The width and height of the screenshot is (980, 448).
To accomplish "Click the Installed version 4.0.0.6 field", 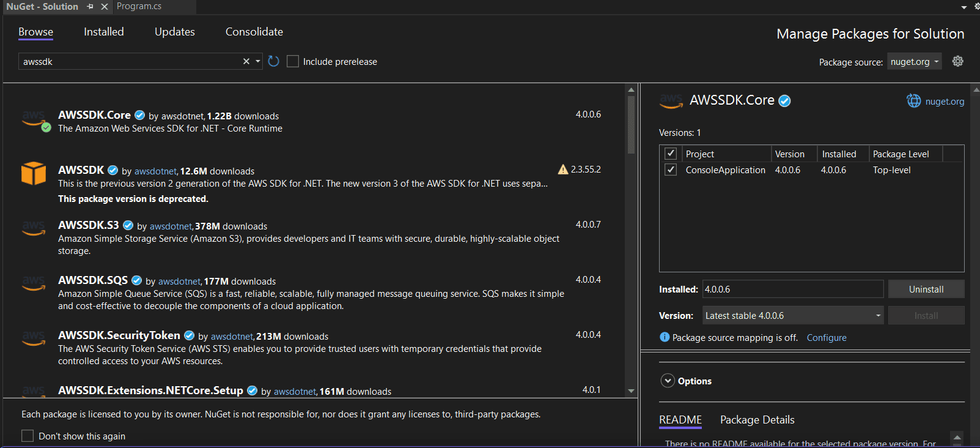I will 793,289.
